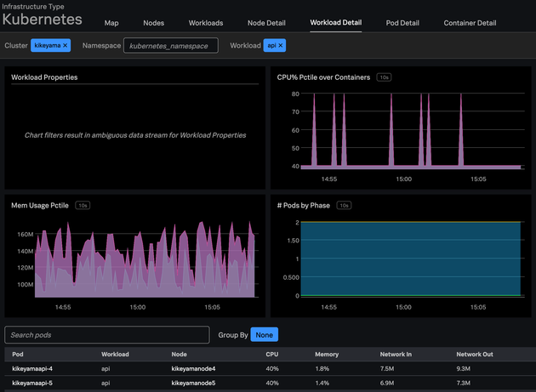Viewport: 536px width, 392px height.
Task: Click the 10s badge on CPU% chart
Action: tap(384, 77)
